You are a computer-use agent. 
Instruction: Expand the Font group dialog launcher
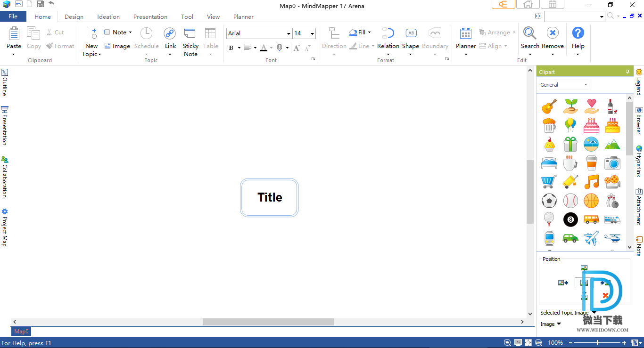point(313,59)
